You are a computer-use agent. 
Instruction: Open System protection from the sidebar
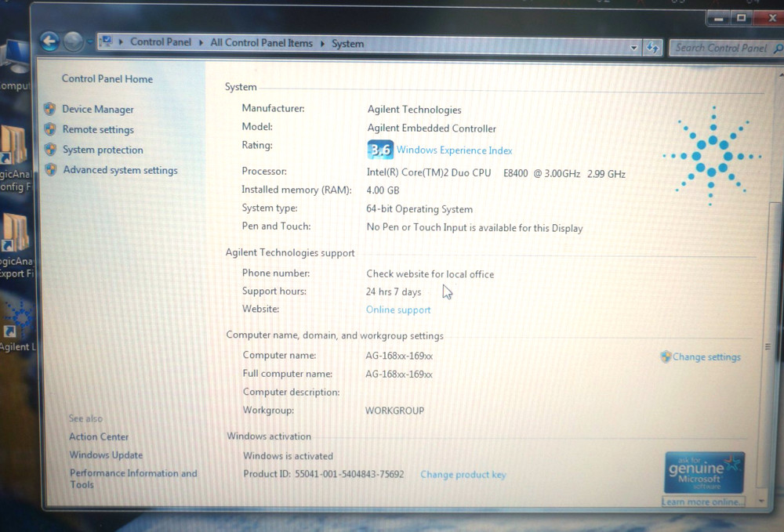103,150
